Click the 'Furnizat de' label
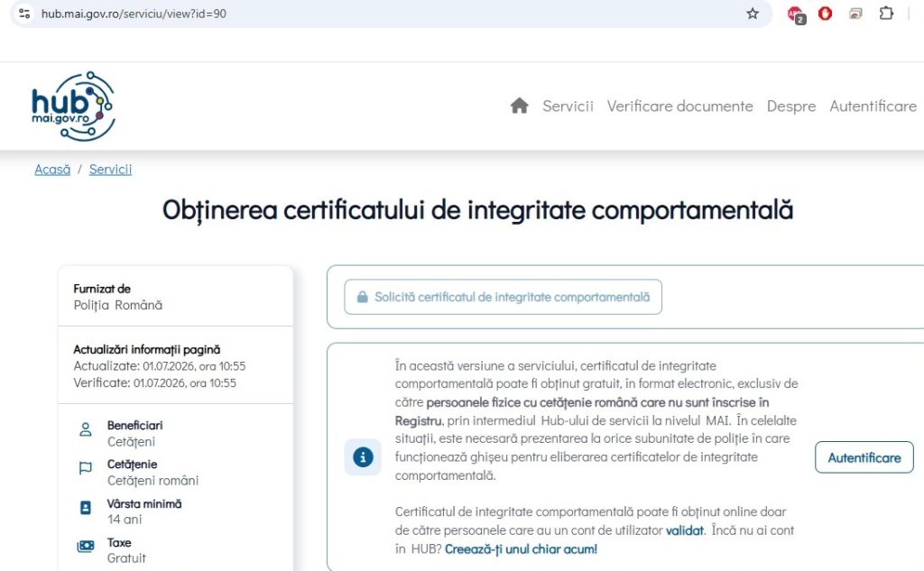 click(x=102, y=289)
